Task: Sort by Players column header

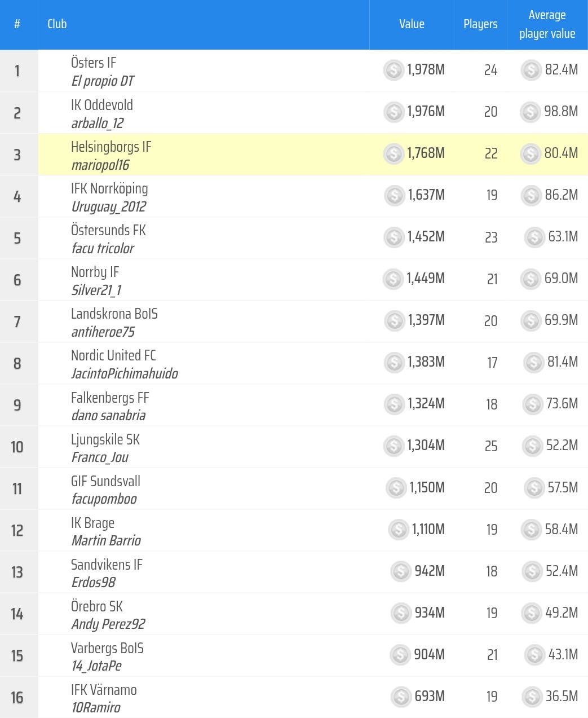Action: point(480,24)
